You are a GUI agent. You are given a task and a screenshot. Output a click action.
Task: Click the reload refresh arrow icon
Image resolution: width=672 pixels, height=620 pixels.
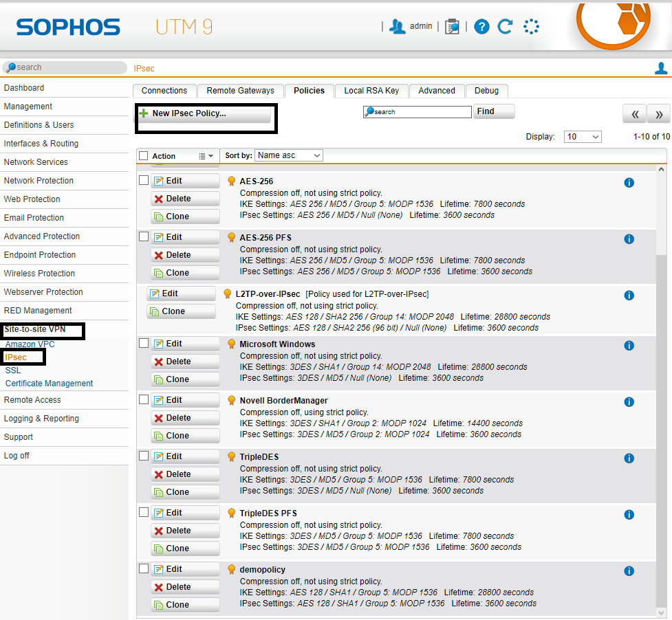tap(506, 27)
